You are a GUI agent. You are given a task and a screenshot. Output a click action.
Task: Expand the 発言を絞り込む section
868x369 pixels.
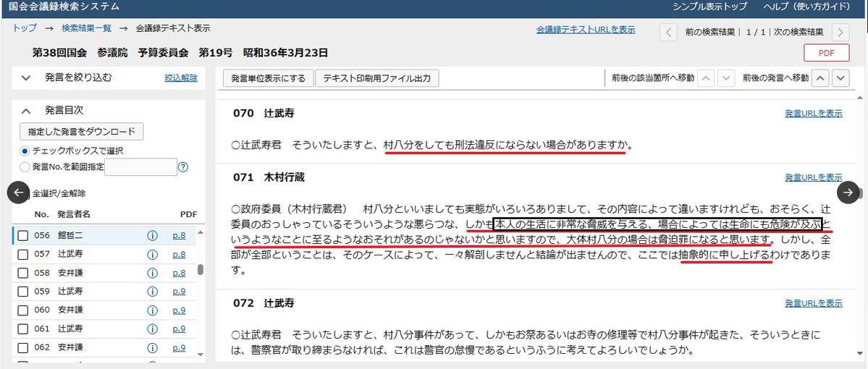coord(25,78)
